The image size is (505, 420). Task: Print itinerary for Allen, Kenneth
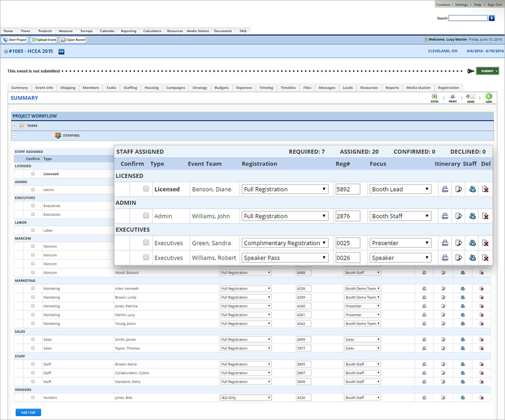coord(424,289)
